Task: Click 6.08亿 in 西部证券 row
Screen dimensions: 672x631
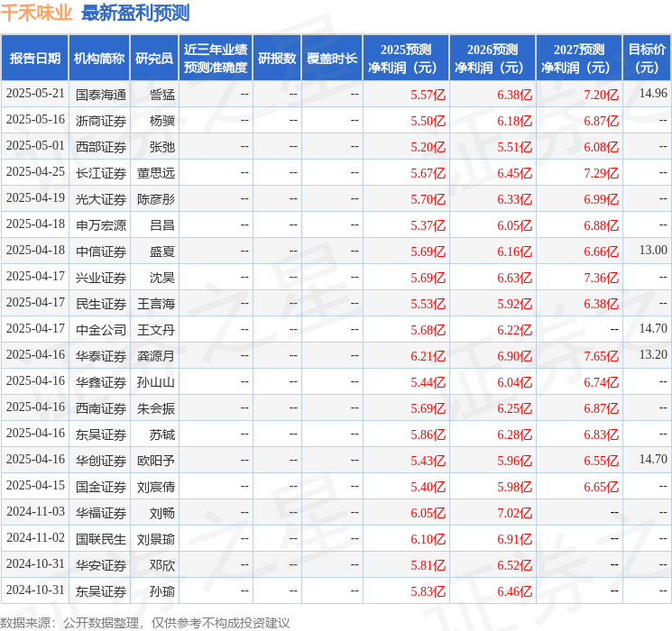Action: tap(602, 147)
